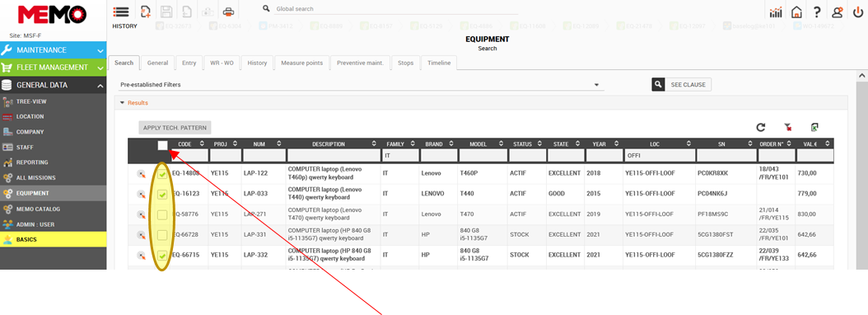Check the checkbox for row EQ-58776
This screenshot has width=868, height=315.
[162, 214]
